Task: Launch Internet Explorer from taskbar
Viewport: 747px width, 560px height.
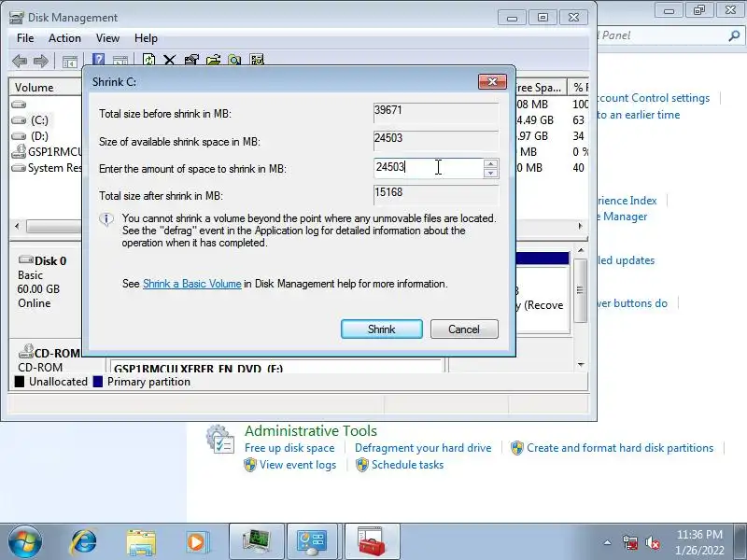Action: point(83,542)
